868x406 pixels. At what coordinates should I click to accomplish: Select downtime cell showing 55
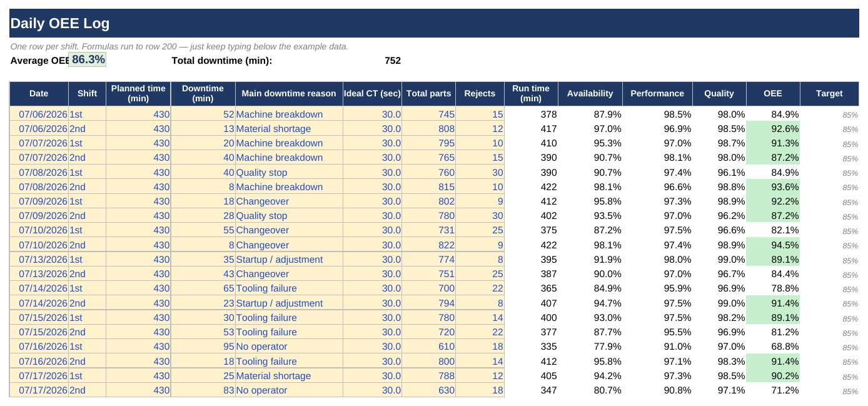pyautogui.click(x=203, y=230)
